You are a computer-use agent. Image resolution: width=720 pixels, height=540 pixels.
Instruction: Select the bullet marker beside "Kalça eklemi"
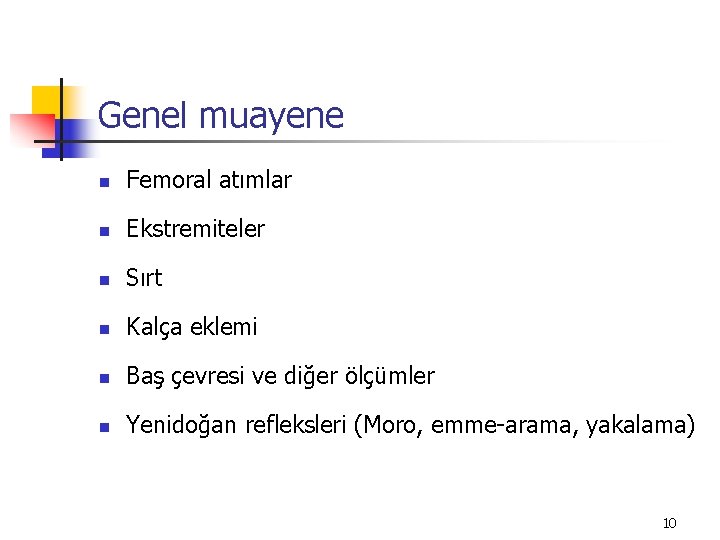tap(101, 329)
